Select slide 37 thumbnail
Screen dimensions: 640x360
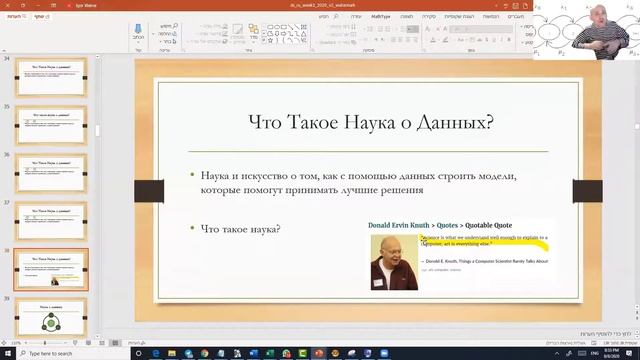(x=51, y=221)
